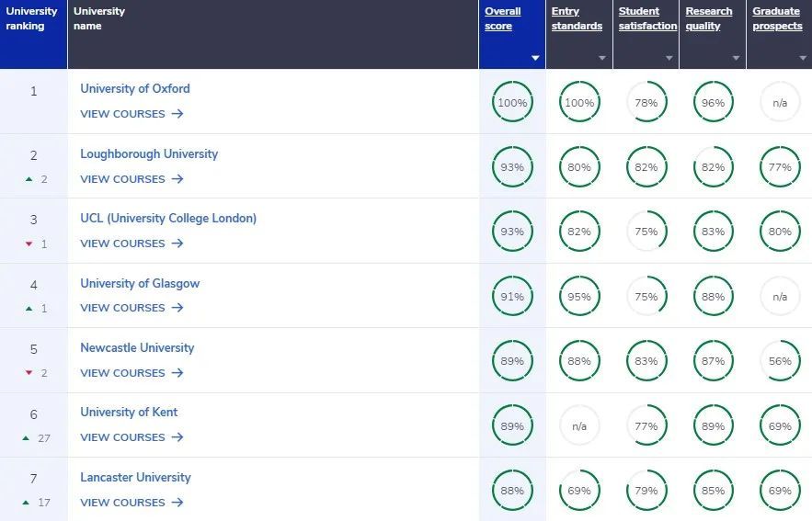Click Kent's 69% graduate prospects circle
This screenshot has width=812, height=521.
click(780, 425)
